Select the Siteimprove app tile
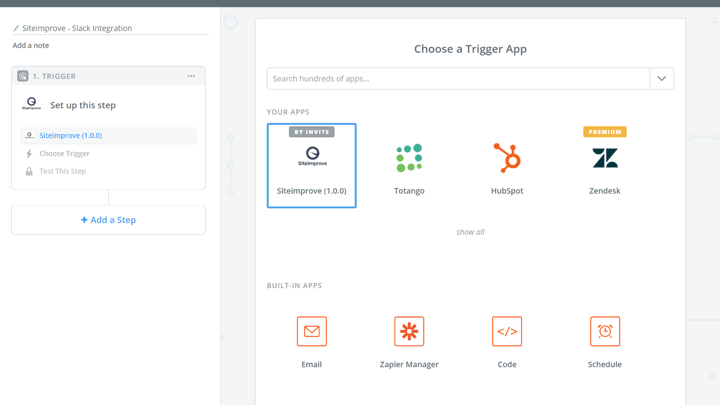This screenshot has width=720, height=405. point(311,165)
